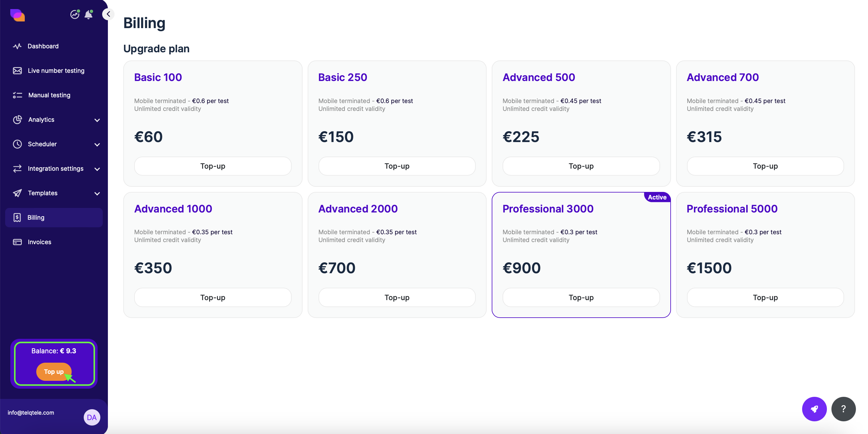The height and width of the screenshot is (434, 868).
Task: Expand the Integration settings chevron
Action: tap(97, 169)
